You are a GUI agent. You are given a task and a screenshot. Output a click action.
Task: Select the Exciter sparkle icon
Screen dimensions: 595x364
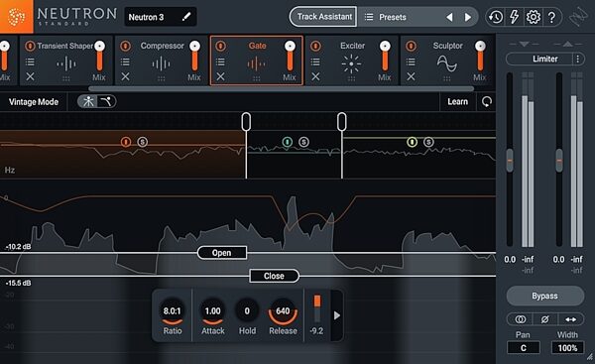[x=351, y=63]
